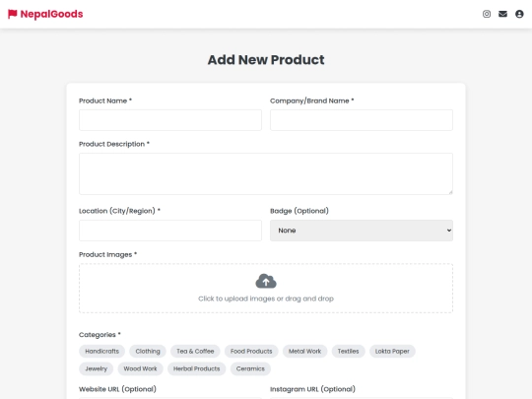Click the Add New Product heading
Image resolution: width=532 pixels, height=399 pixels.
coord(266,60)
